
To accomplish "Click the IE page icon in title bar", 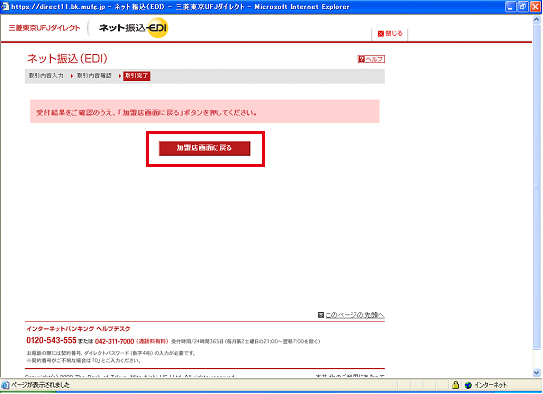I will tap(5, 7).
